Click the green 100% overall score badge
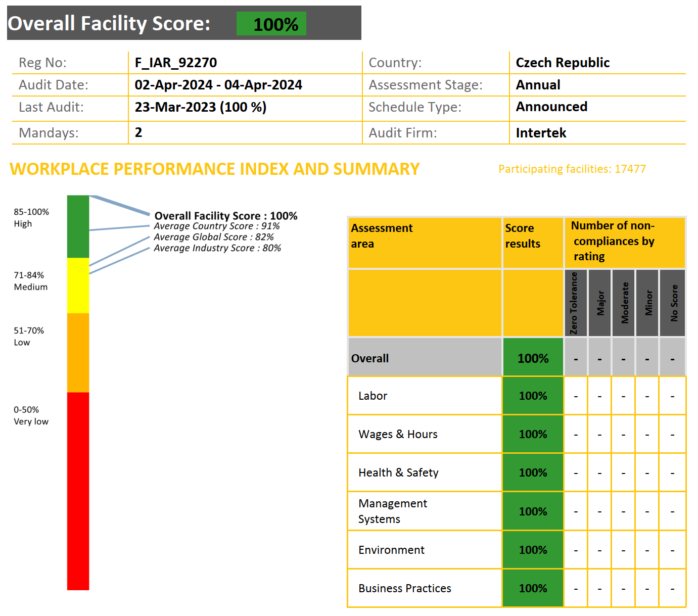 point(271,24)
